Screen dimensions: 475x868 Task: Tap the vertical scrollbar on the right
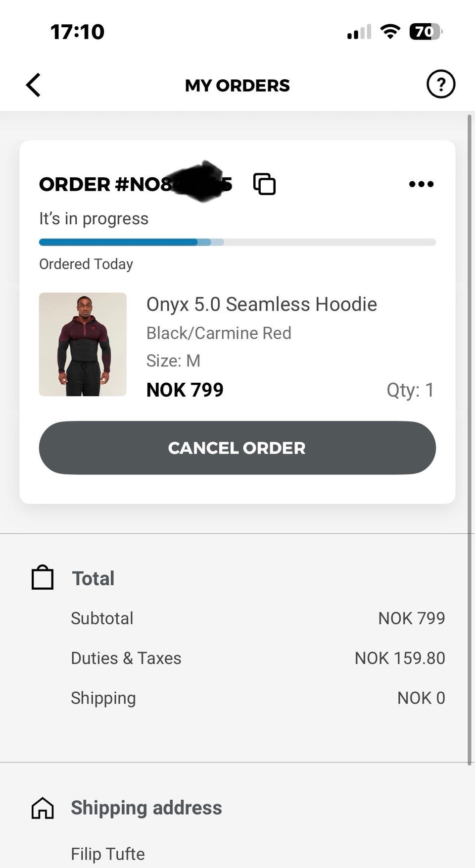[469, 440]
